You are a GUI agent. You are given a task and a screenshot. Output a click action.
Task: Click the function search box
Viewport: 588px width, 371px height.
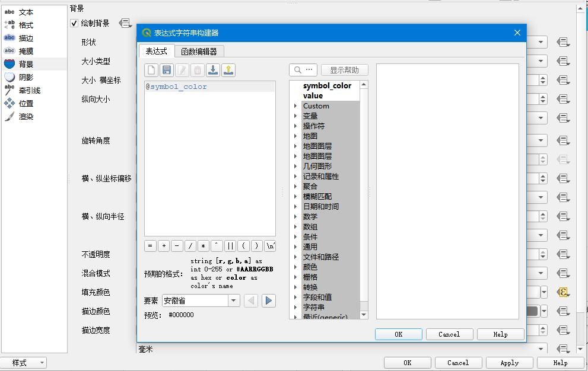click(x=303, y=70)
